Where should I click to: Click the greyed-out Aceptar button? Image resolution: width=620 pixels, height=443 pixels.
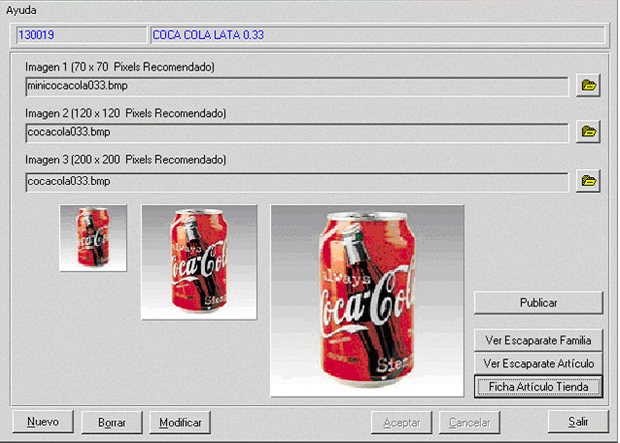tap(401, 422)
